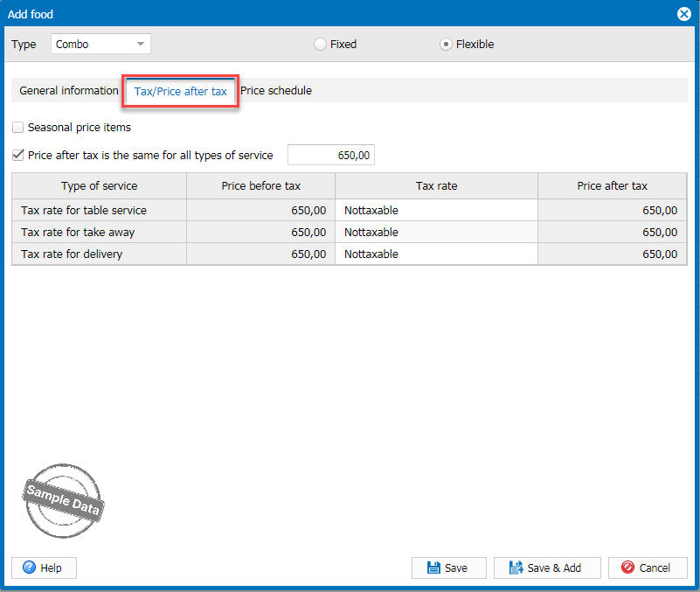Image resolution: width=700 pixels, height=592 pixels.
Task: Uncheck Price after tax is the same option
Action: (18, 156)
